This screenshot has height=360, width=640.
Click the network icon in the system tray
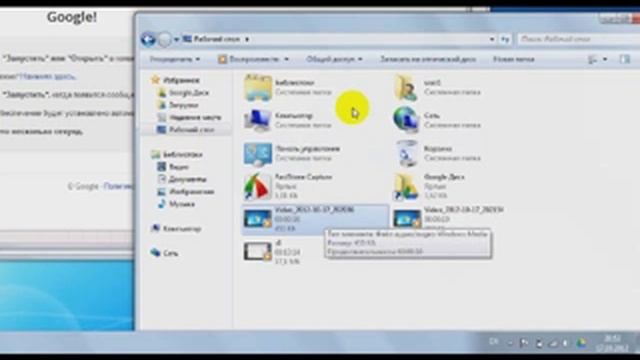[x=553, y=343]
